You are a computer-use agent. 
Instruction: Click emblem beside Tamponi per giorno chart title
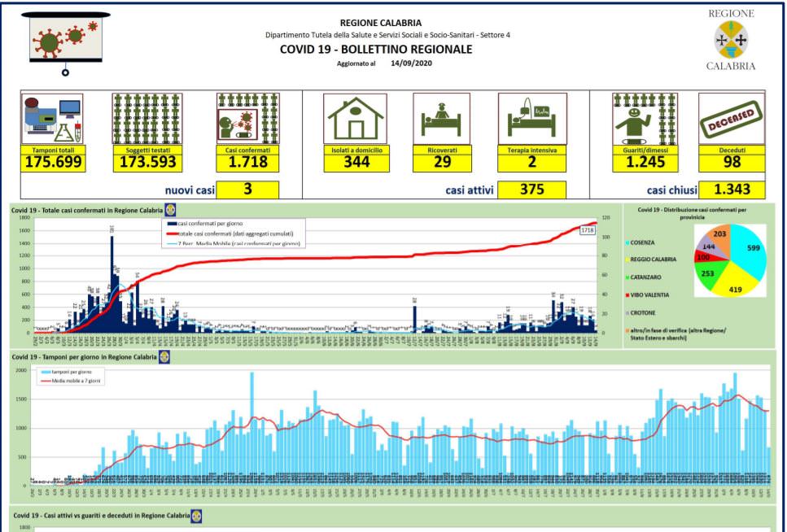pyautogui.click(x=164, y=357)
